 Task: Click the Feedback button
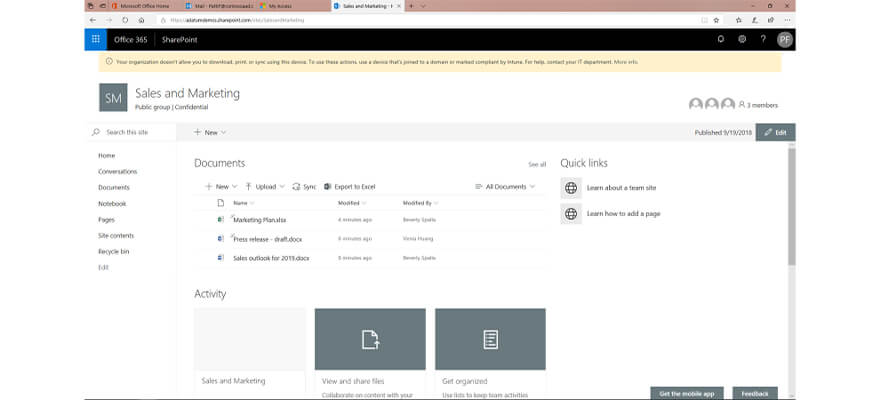pyautogui.click(x=755, y=393)
